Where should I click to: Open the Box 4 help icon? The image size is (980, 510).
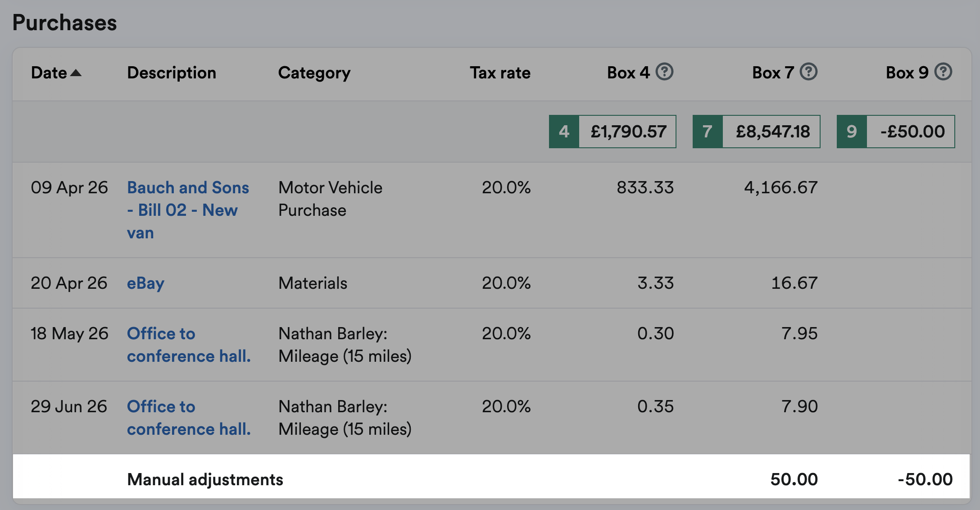664,72
